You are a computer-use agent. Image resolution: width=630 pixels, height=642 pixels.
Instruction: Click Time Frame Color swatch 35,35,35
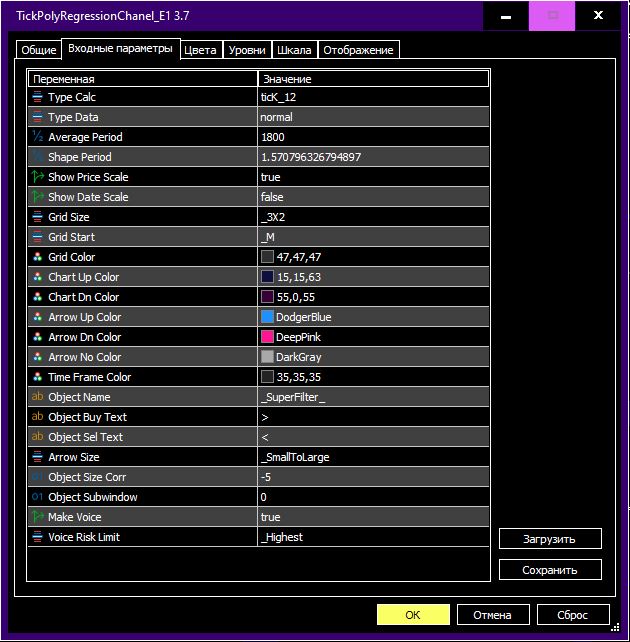[x=267, y=377]
